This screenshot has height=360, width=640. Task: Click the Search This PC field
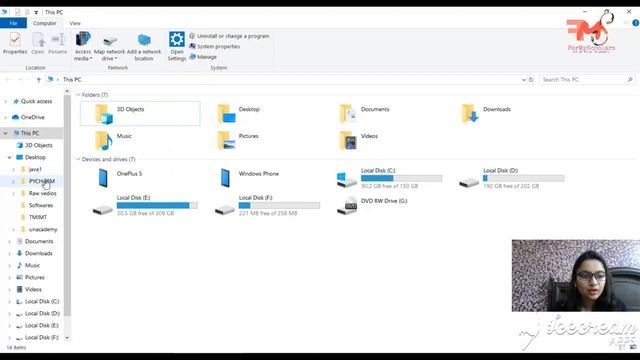(587, 80)
